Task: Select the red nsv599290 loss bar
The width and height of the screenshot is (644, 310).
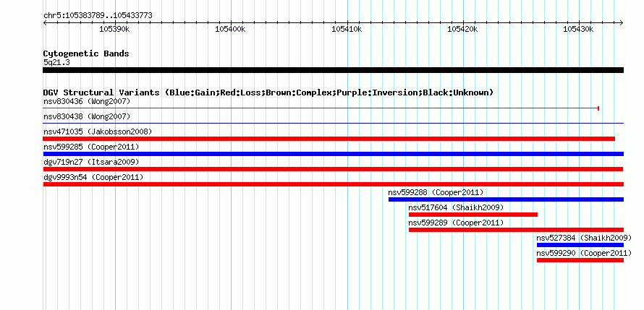Action: pos(580,260)
